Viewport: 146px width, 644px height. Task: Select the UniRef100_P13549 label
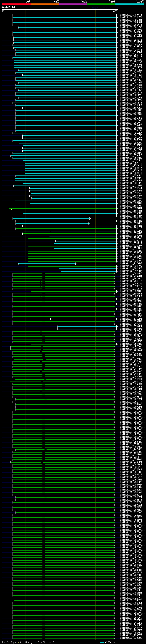(x=131, y=522)
